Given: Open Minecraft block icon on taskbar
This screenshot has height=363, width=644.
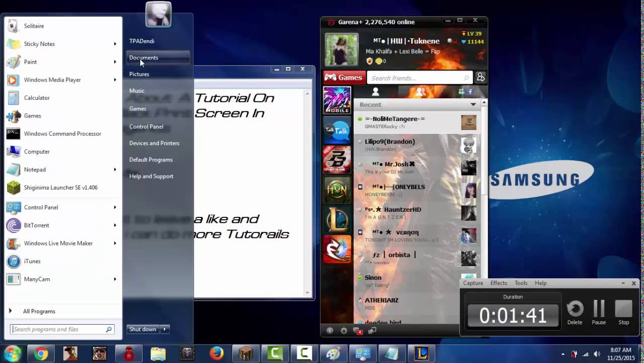Looking at the screenshot, I should (246, 354).
